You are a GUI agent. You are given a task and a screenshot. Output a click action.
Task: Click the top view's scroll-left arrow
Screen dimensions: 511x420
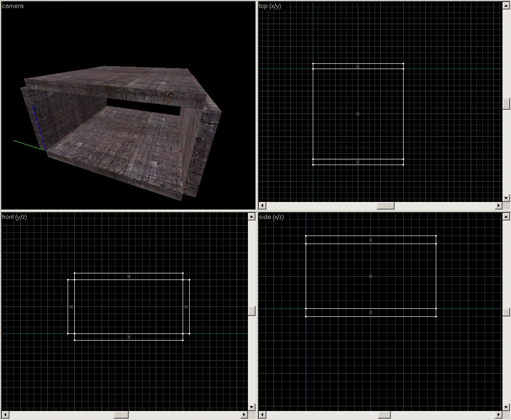(x=262, y=206)
